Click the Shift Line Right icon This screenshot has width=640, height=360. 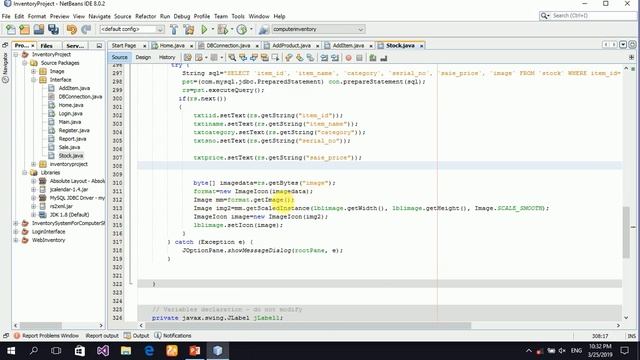pyautogui.click(x=335, y=58)
